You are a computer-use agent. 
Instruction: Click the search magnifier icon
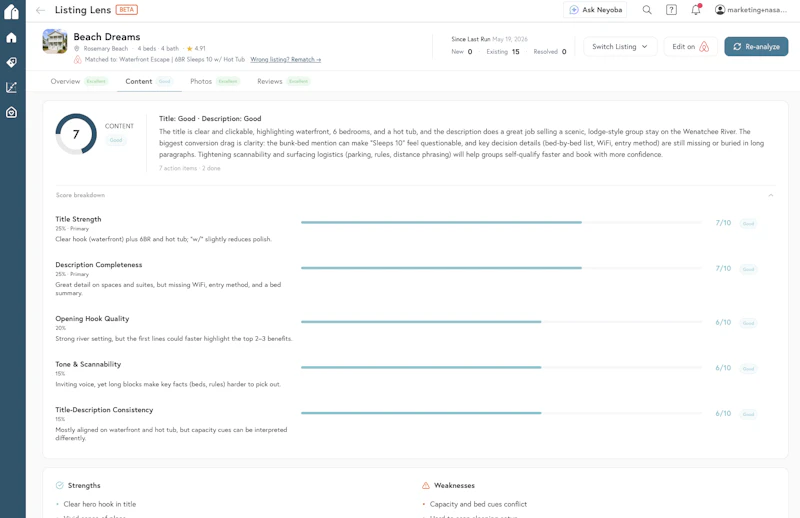click(x=647, y=10)
